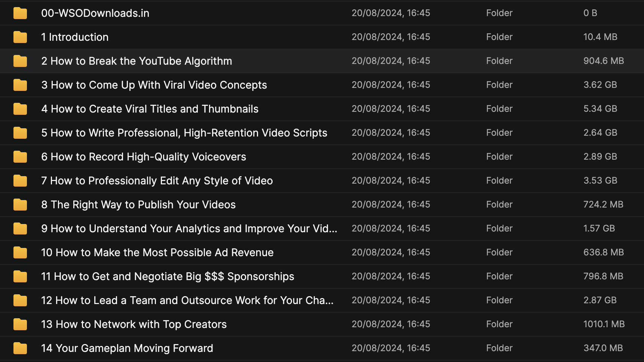Image resolution: width=644 pixels, height=362 pixels.
Task: Click the date of the 1 Introduction row
Action: click(390, 37)
